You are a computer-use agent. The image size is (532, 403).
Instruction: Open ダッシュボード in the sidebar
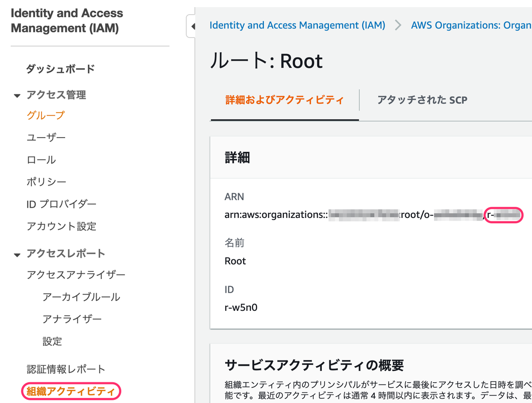[x=60, y=69]
